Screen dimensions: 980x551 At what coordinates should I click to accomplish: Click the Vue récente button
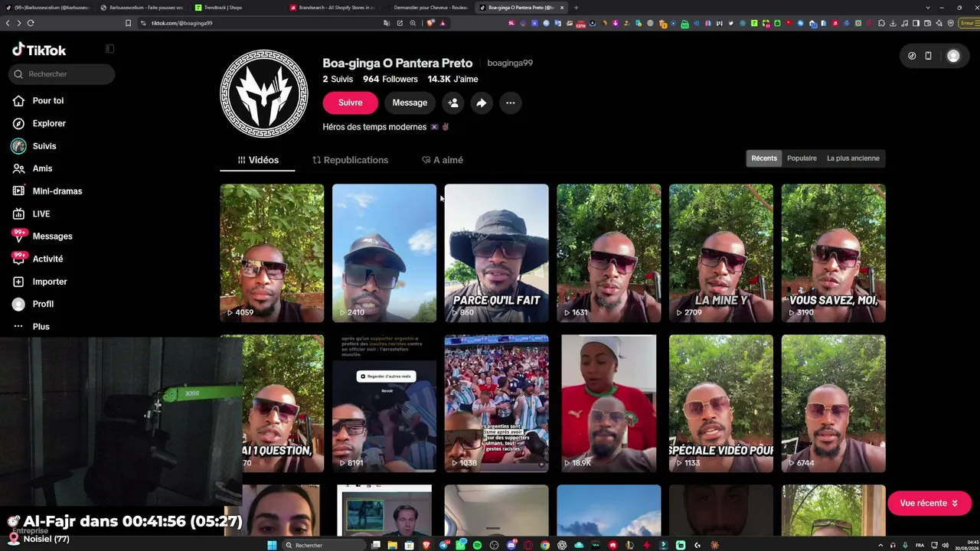coord(929,504)
